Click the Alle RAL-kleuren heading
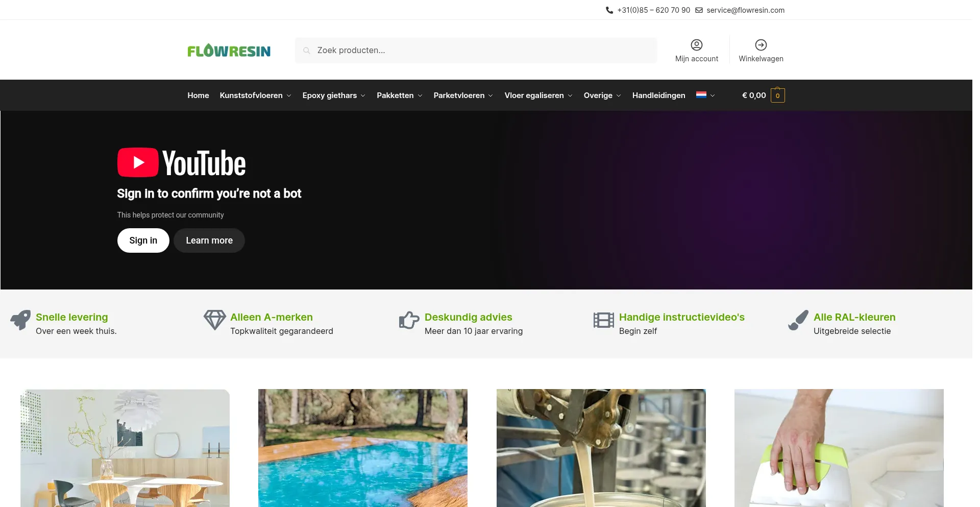 854,317
